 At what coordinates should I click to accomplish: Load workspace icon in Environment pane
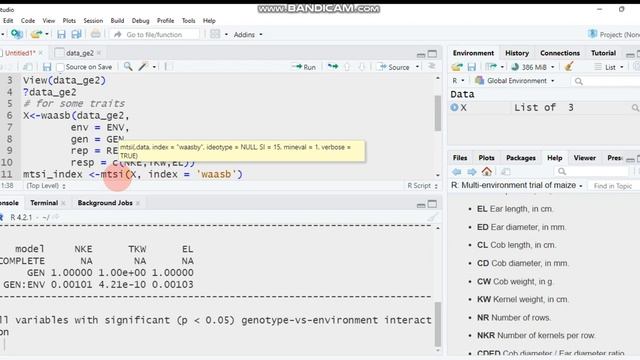457,67
